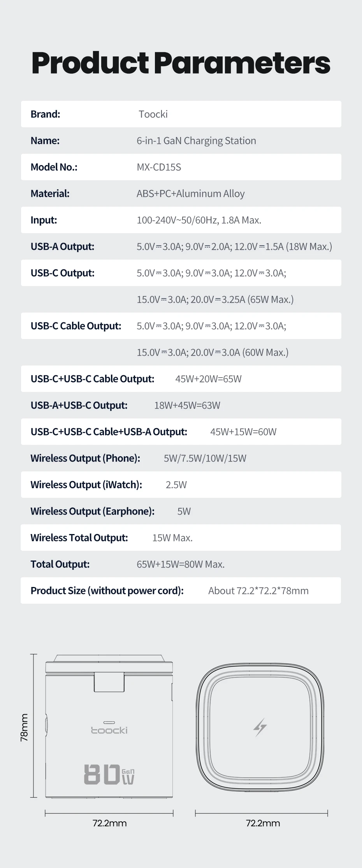Click the 78mm height dimension label

click(24, 727)
